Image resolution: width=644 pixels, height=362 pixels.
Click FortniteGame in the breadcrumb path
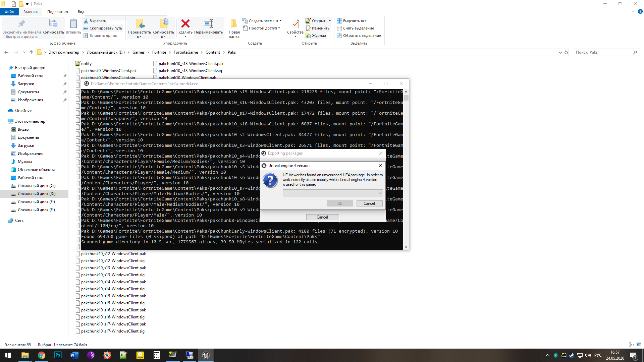pos(186,52)
